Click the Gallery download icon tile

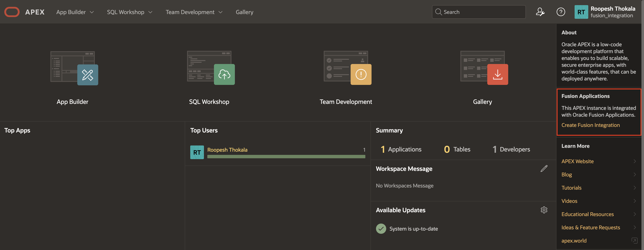pos(498,74)
